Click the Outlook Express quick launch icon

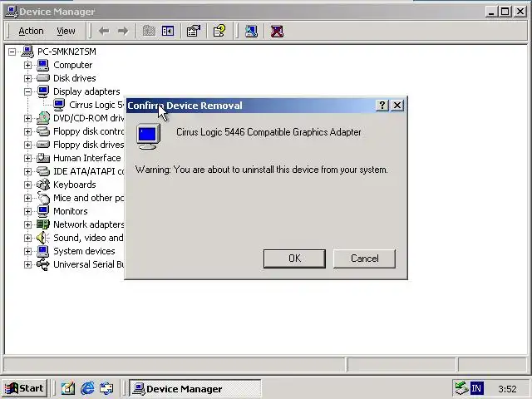106,388
